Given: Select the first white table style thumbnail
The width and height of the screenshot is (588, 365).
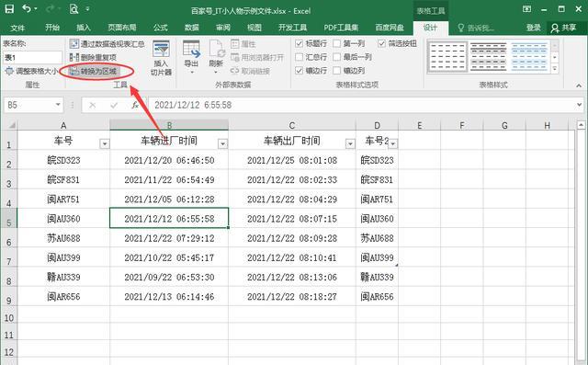Looking at the screenshot, I should tap(447, 57).
